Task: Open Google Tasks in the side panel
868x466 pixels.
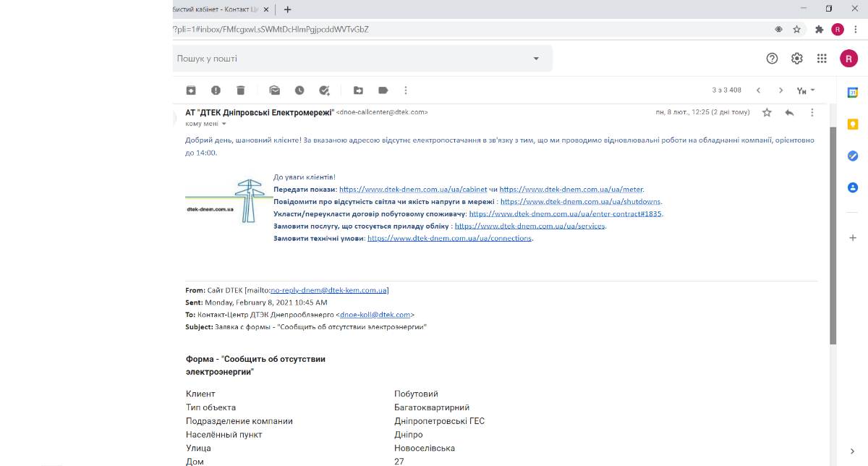Action: pos(853,156)
